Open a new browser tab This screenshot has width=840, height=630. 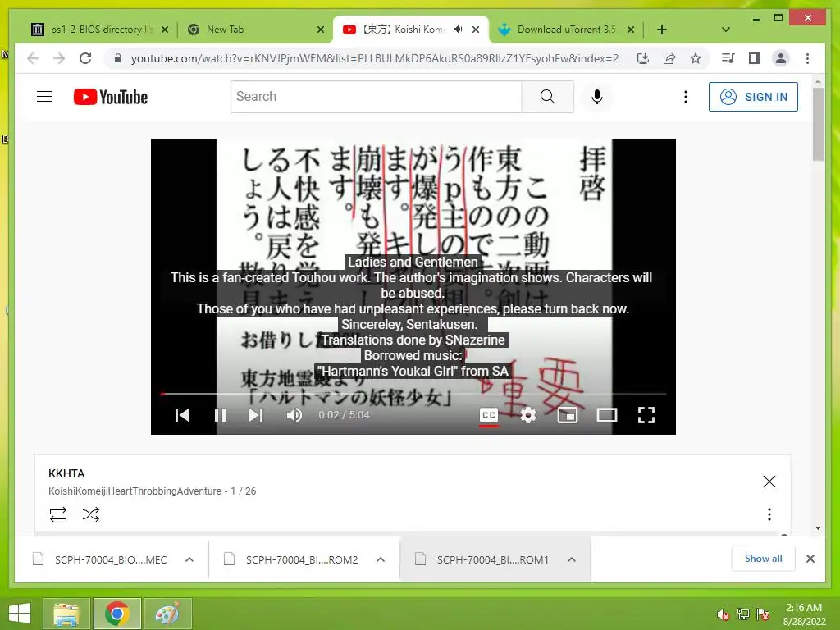[x=662, y=30]
